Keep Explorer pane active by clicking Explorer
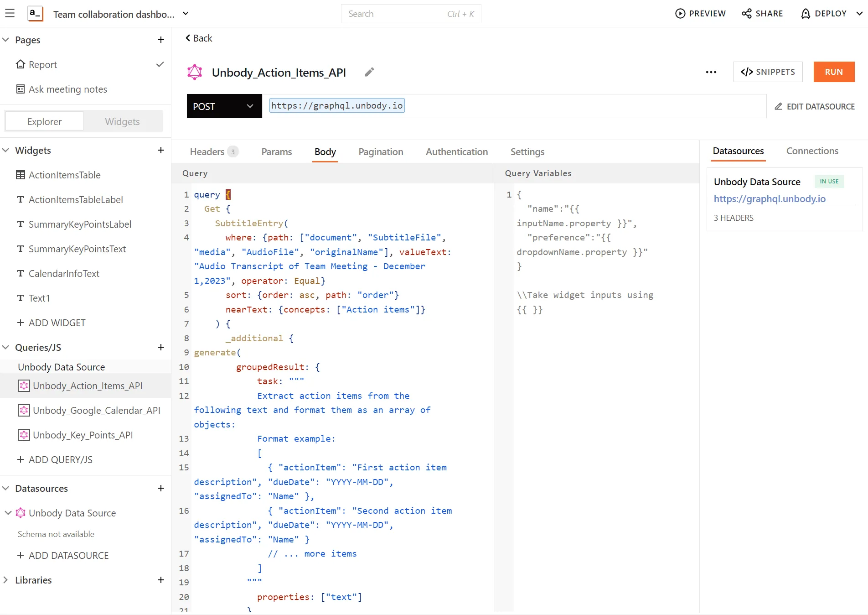Viewport: 868px width, 615px height. (x=44, y=121)
